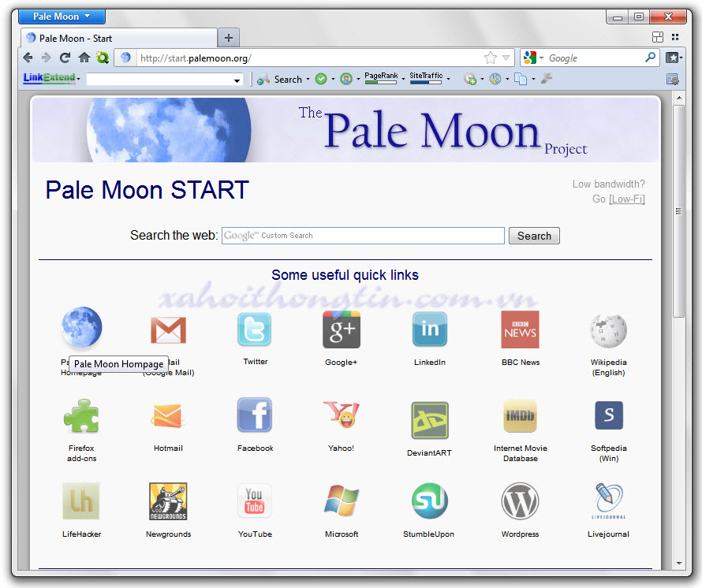Click the page Search button

pyautogui.click(x=534, y=236)
